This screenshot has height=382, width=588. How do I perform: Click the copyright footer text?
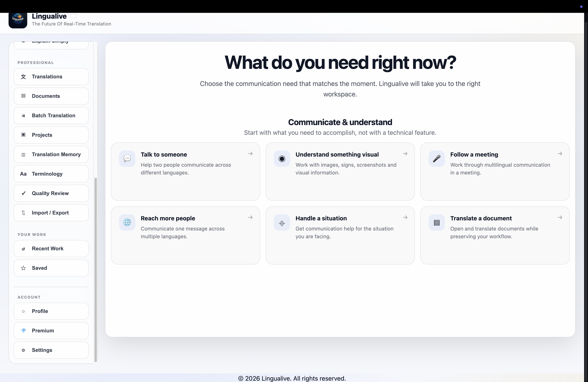292,378
